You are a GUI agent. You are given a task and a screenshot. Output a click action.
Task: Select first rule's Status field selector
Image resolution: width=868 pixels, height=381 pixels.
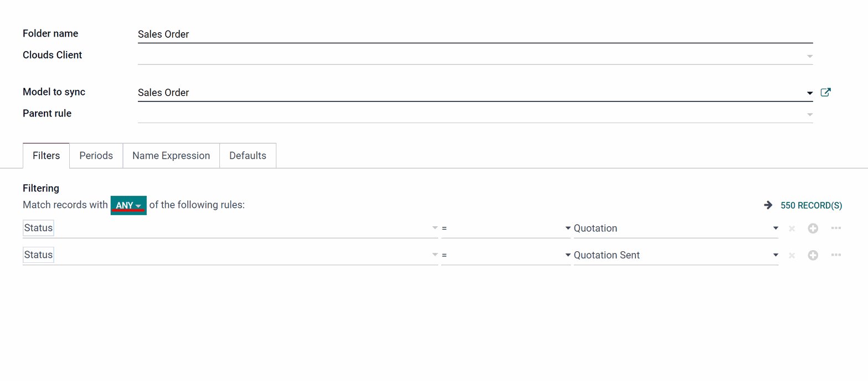click(230, 228)
